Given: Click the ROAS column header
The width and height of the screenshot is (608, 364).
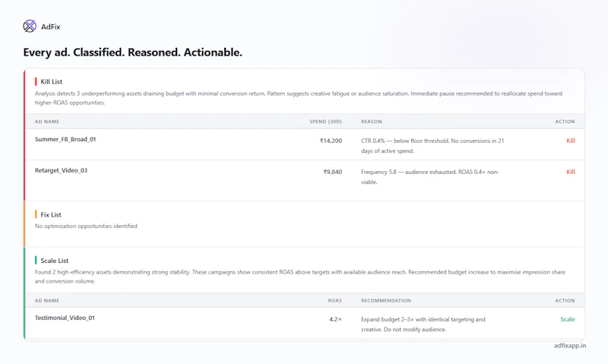Looking at the screenshot, I should pyautogui.click(x=335, y=300).
